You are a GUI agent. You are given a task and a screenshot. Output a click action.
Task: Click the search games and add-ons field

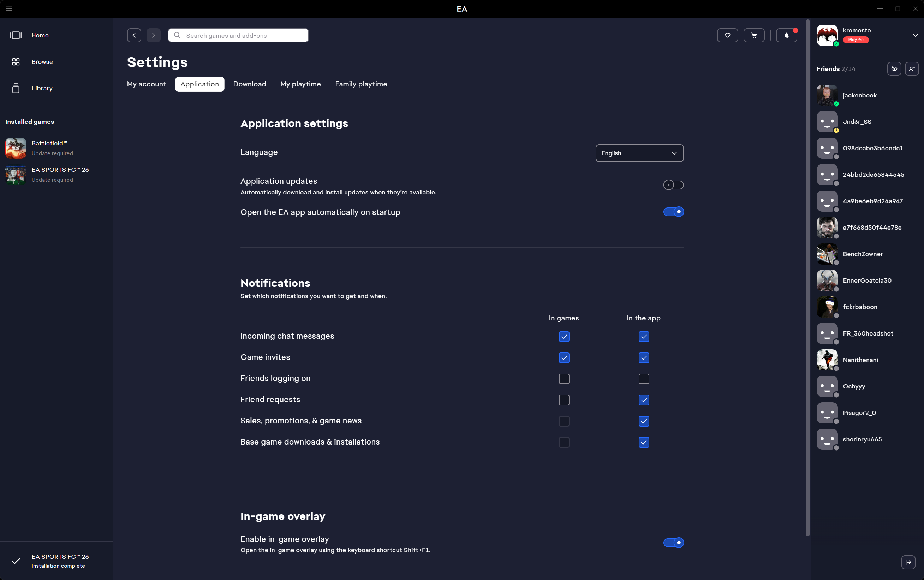(238, 35)
